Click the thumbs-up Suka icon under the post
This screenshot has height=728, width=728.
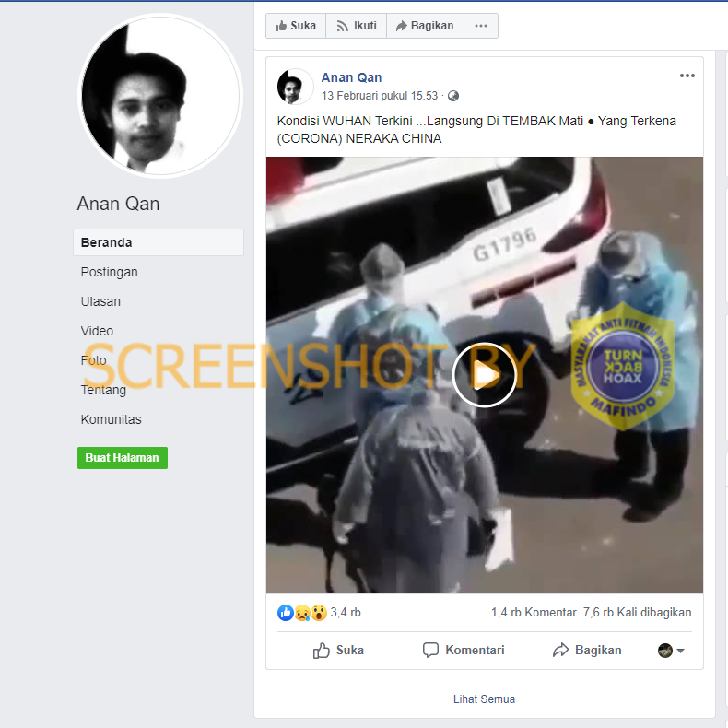point(322,651)
